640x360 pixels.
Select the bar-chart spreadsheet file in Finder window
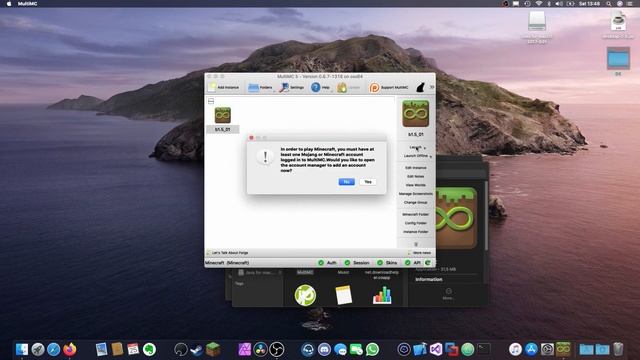(382, 295)
